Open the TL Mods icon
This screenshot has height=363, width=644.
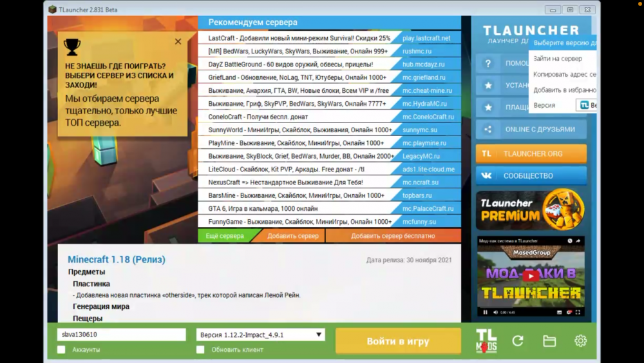[x=486, y=341]
